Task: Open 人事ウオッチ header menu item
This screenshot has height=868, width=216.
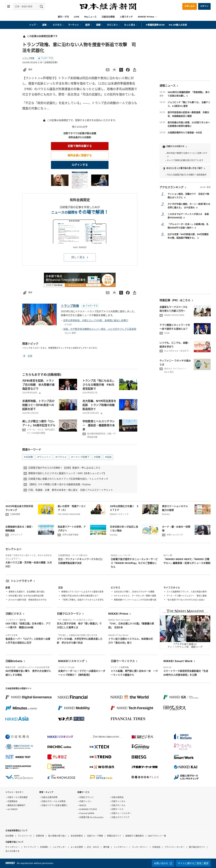Action: pos(126,16)
